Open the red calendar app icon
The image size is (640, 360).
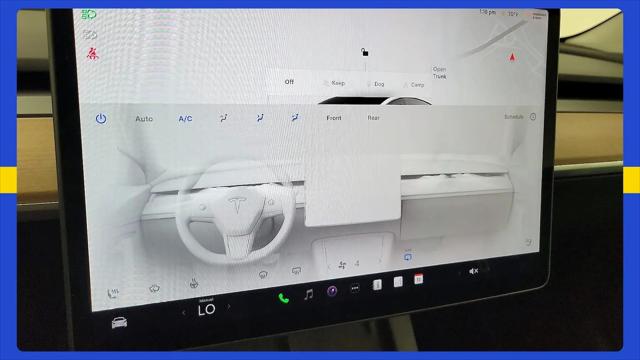(x=418, y=279)
